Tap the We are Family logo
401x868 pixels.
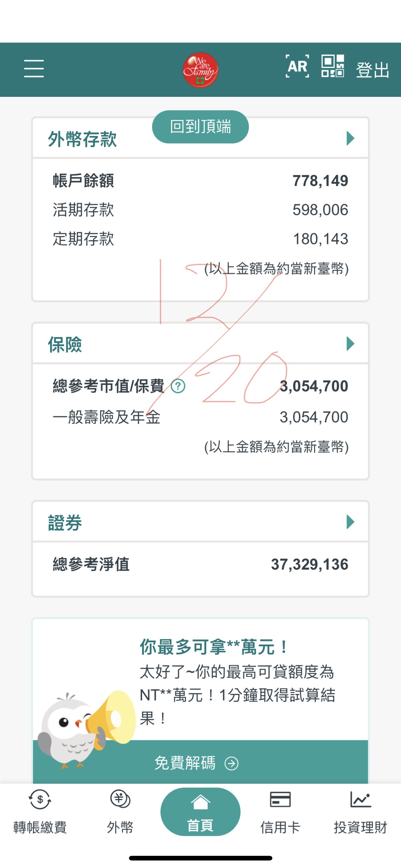pos(200,70)
